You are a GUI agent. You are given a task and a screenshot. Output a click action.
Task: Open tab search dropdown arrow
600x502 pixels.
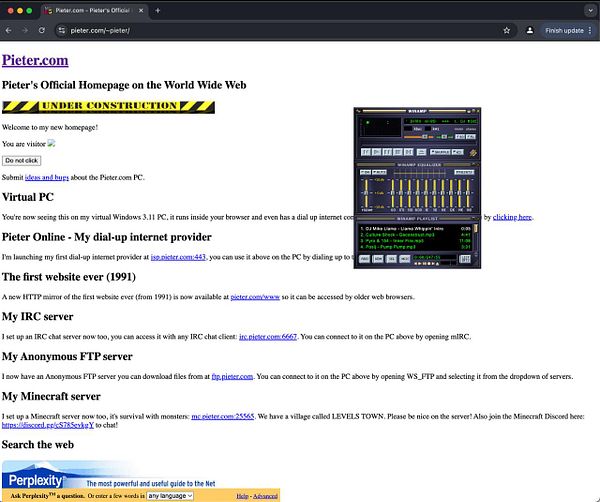(590, 11)
